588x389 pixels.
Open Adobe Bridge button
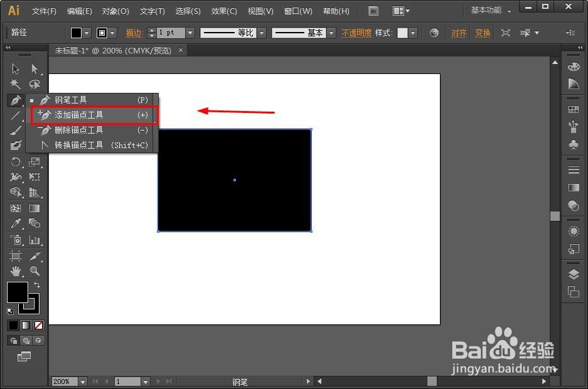point(373,11)
